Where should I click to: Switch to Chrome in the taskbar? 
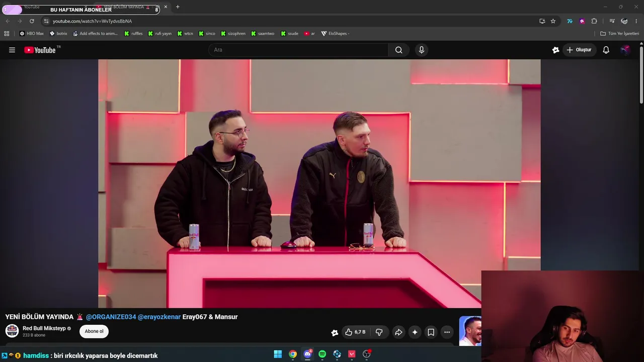293,354
